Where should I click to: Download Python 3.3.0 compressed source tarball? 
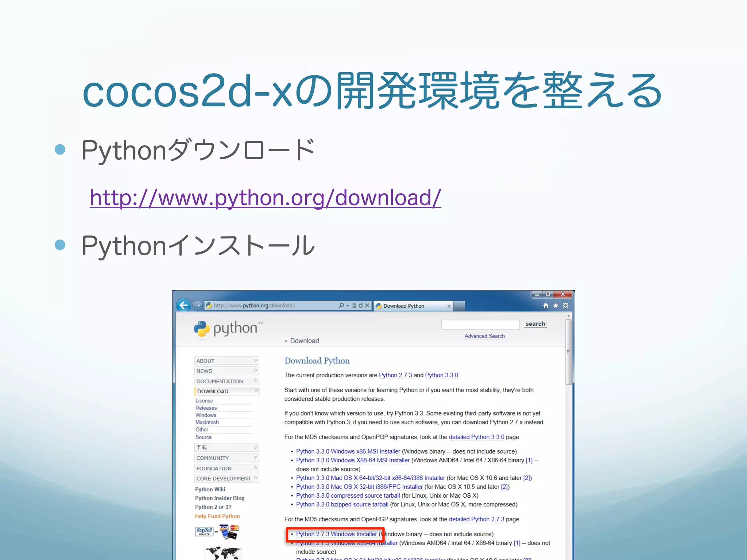[348, 496]
